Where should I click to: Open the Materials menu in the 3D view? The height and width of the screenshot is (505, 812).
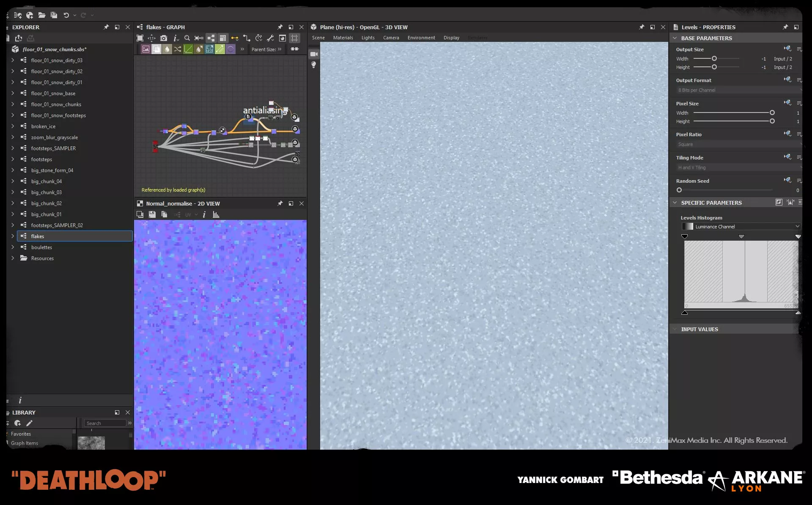[343, 38]
